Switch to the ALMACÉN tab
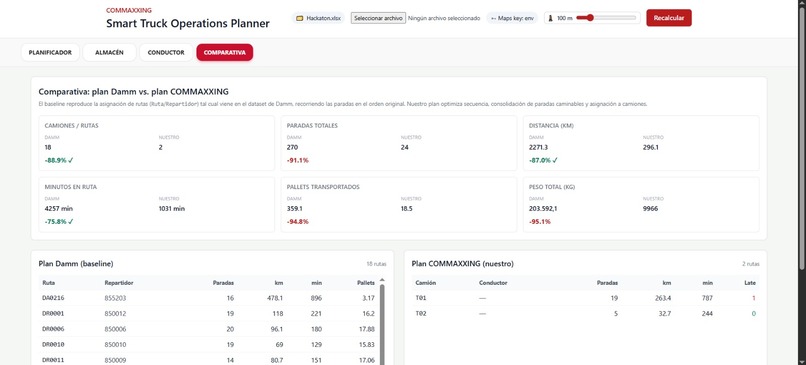This screenshot has width=806, height=365. click(x=109, y=52)
